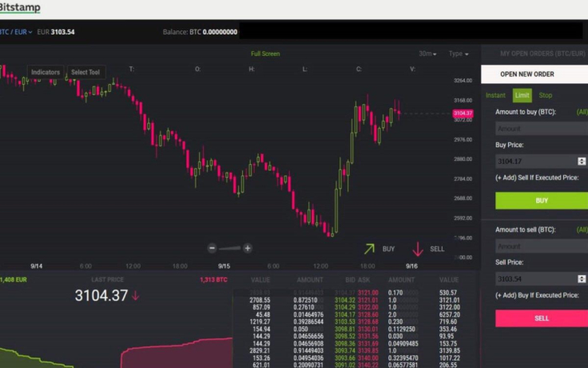
Task: Click bid price 3093.74 in order book
Action: click(x=345, y=350)
